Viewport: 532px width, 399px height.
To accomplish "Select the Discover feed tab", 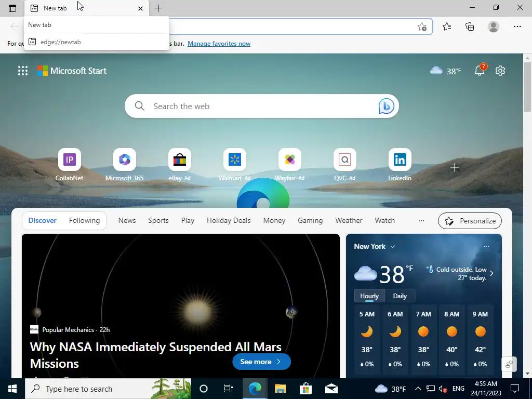I will click(x=43, y=220).
